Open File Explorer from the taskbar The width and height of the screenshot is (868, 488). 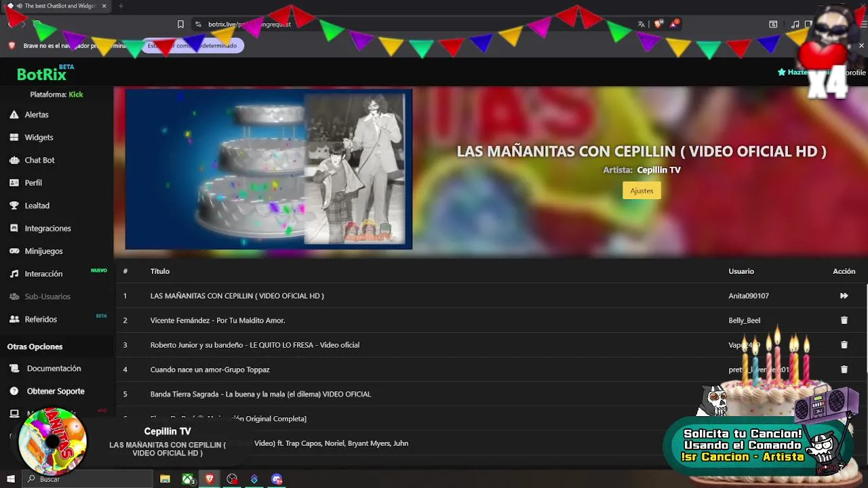165,479
